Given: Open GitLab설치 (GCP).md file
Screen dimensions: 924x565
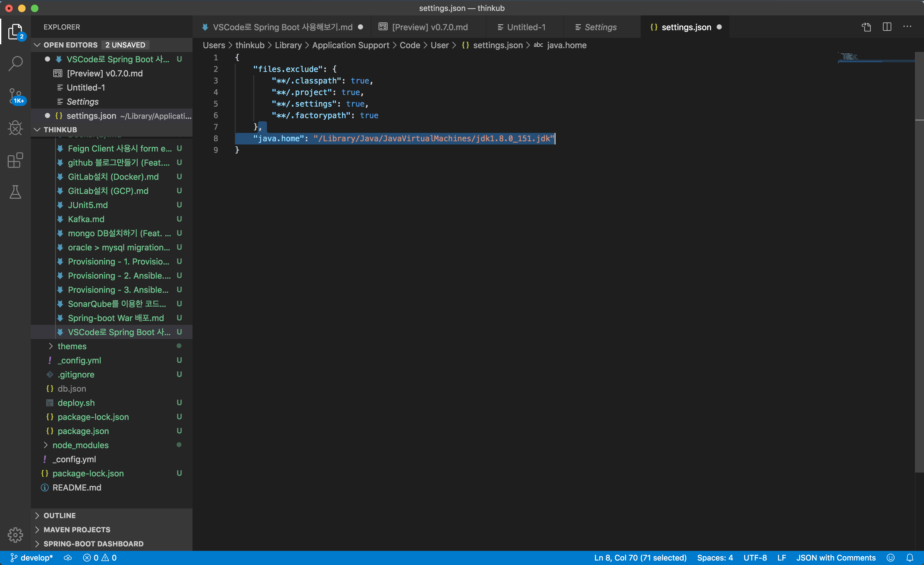Looking at the screenshot, I should [x=112, y=191].
